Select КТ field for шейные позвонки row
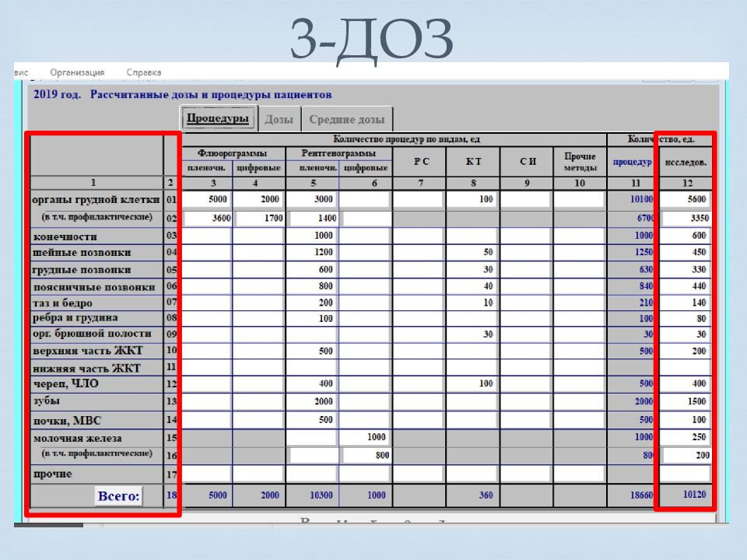Screen dimensions: 747x560 coord(472,253)
